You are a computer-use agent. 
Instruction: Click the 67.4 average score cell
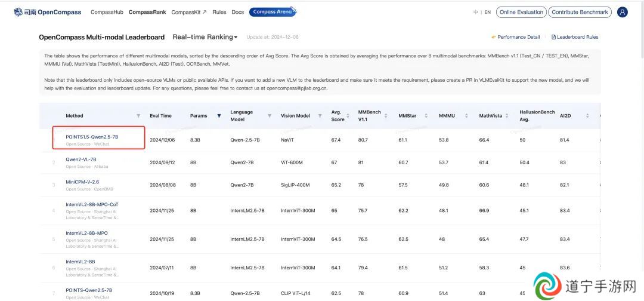(x=336, y=140)
